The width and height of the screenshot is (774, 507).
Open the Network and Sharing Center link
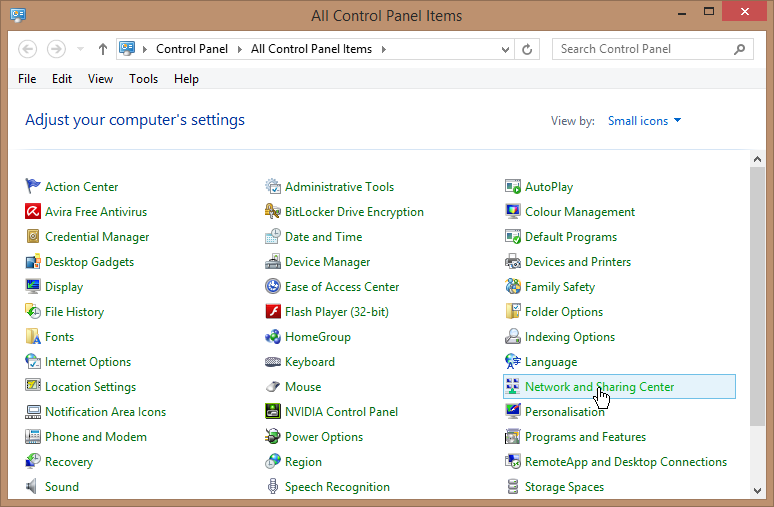coord(599,387)
